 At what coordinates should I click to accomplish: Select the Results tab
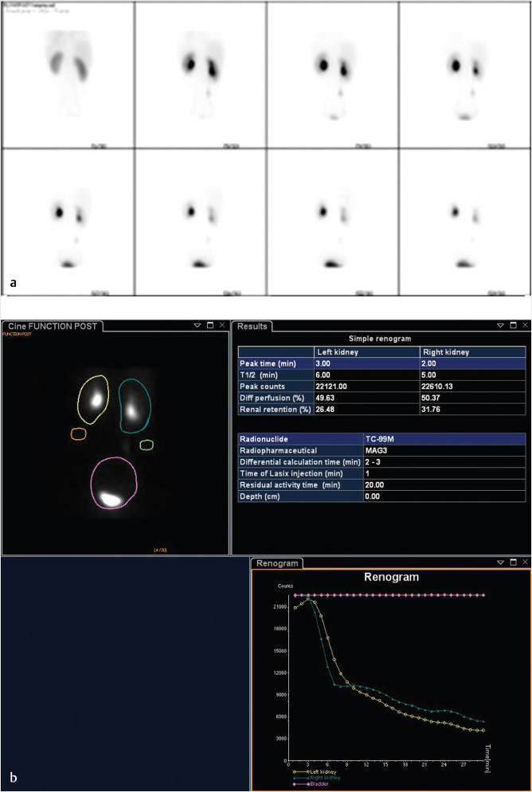pos(250,326)
